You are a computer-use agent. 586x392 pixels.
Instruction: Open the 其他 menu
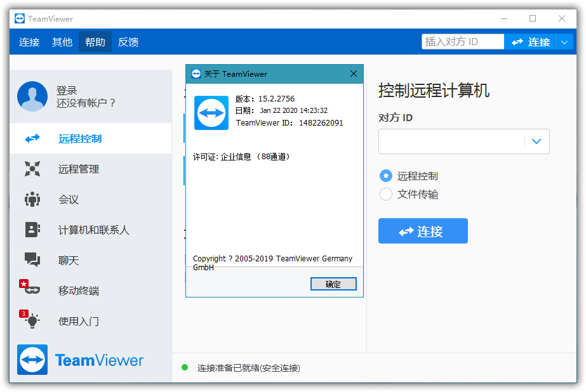62,42
